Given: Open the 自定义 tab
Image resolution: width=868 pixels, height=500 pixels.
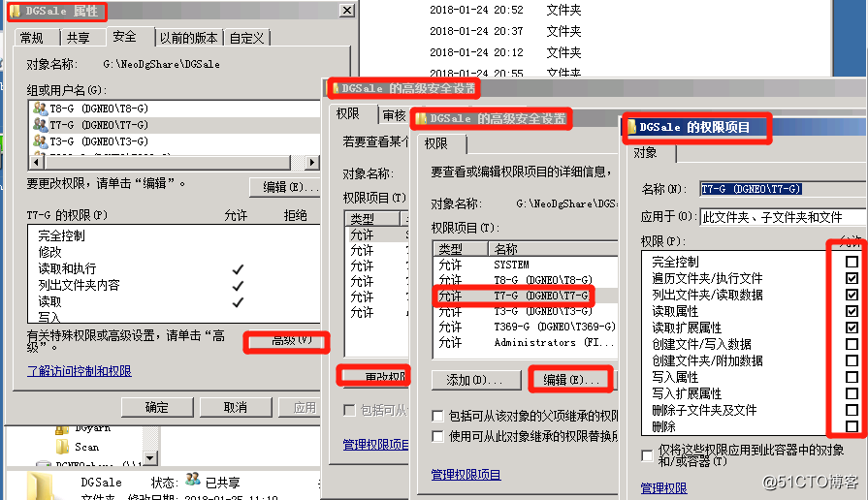Looking at the screenshot, I should 247,38.
